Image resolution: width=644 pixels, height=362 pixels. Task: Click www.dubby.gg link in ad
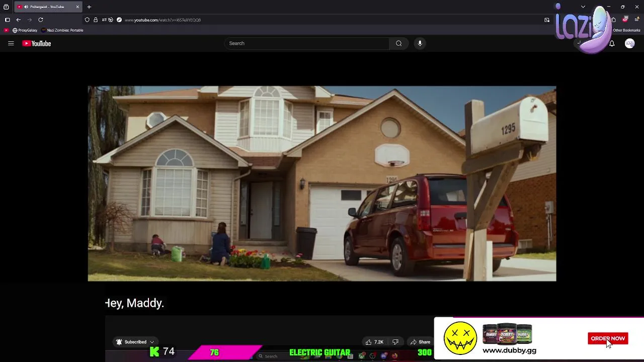click(x=509, y=350)
